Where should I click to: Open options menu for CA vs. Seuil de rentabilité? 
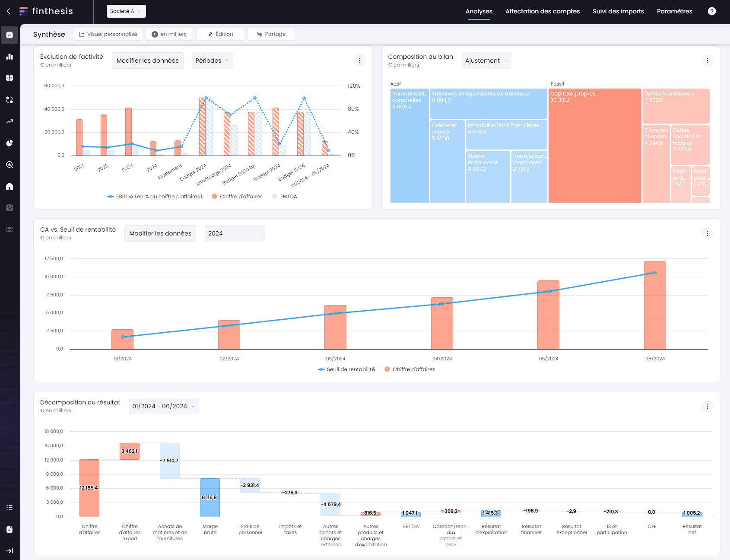point(707,233)
